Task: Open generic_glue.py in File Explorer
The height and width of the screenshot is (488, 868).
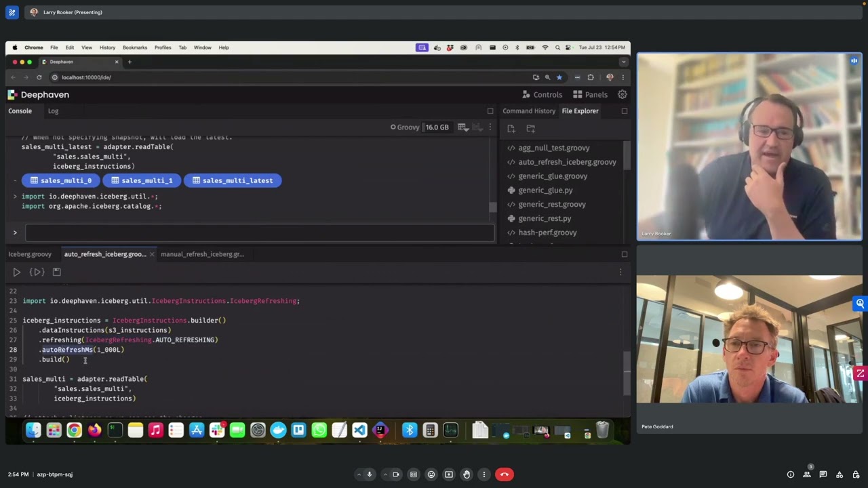Action: 545,190
